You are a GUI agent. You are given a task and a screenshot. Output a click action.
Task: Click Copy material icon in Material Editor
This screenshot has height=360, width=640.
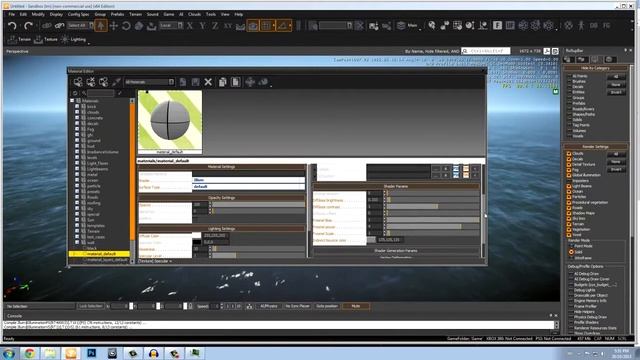(222, 82)
